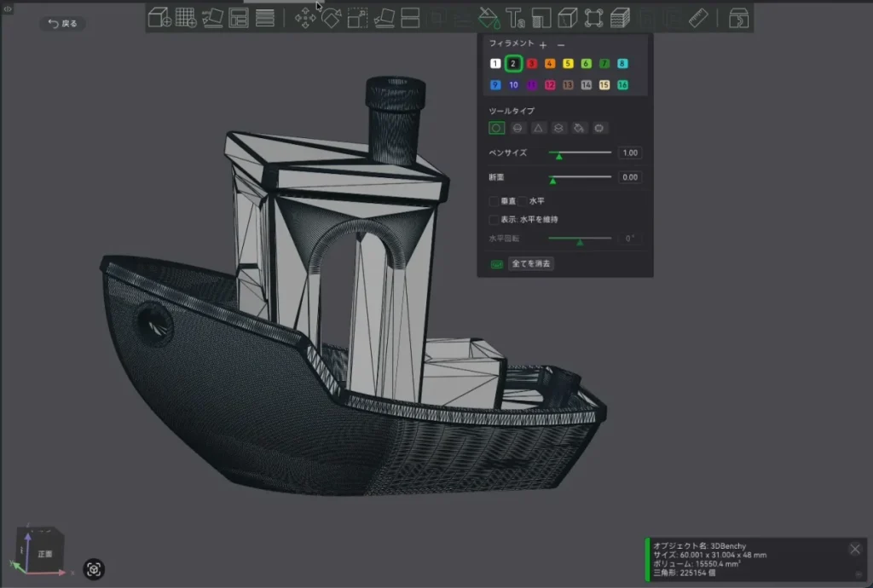
Task: Select the Cut tool icon
Action: point(410,18)
